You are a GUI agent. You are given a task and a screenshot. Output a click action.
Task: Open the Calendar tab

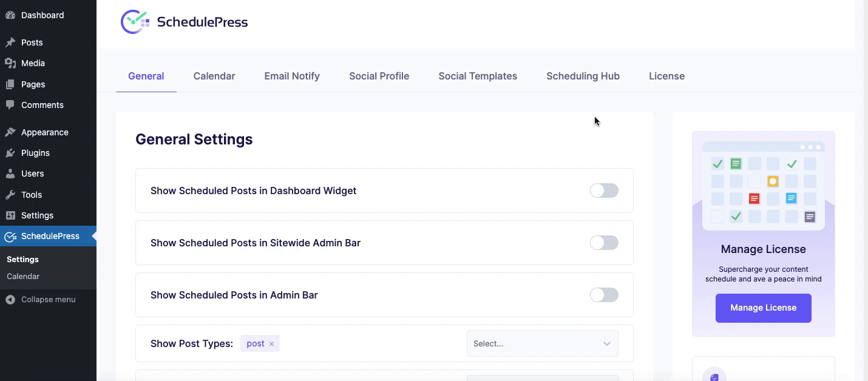tap(214, 76)
